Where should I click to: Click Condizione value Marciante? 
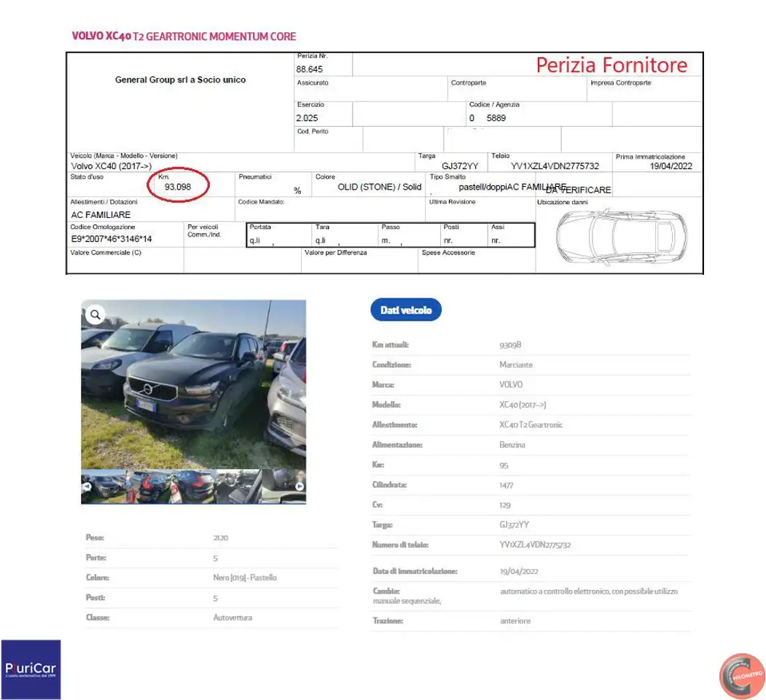pos(516,365)
